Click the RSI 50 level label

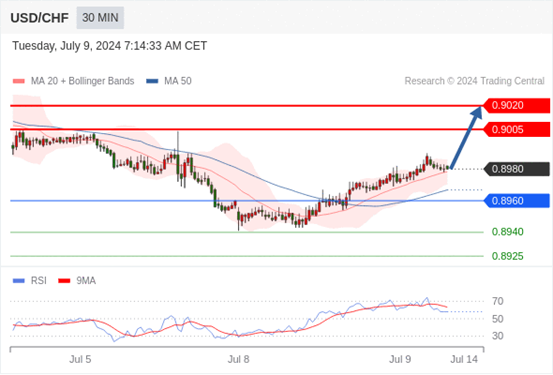click(x=498, y=319)
